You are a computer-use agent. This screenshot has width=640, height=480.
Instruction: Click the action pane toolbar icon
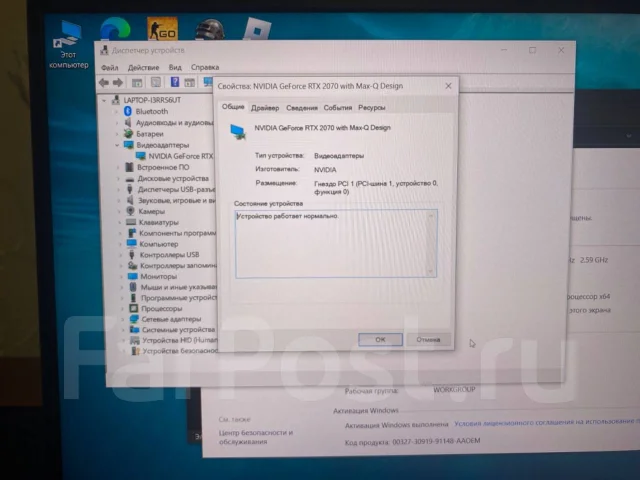point(189,82)
